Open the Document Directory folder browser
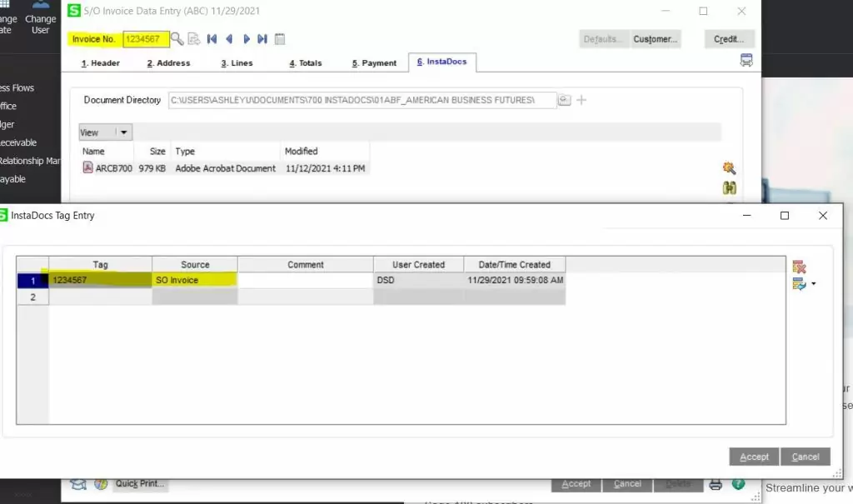The width and height of the screenshot is (853, 504). 565,99
